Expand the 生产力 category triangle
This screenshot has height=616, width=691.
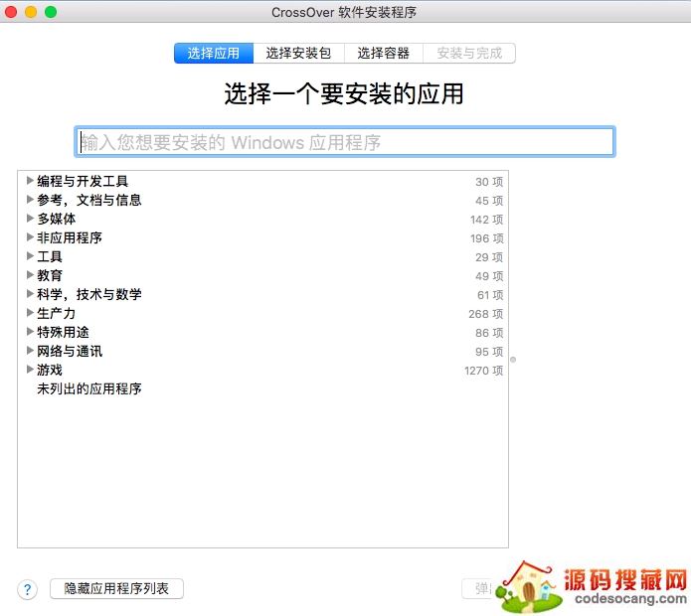(x=30, y=313)
